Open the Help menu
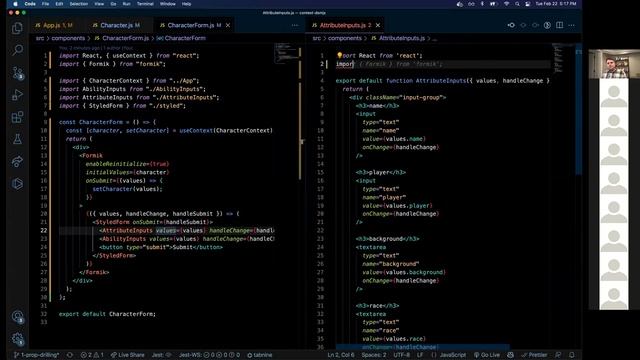 (187, 4)
